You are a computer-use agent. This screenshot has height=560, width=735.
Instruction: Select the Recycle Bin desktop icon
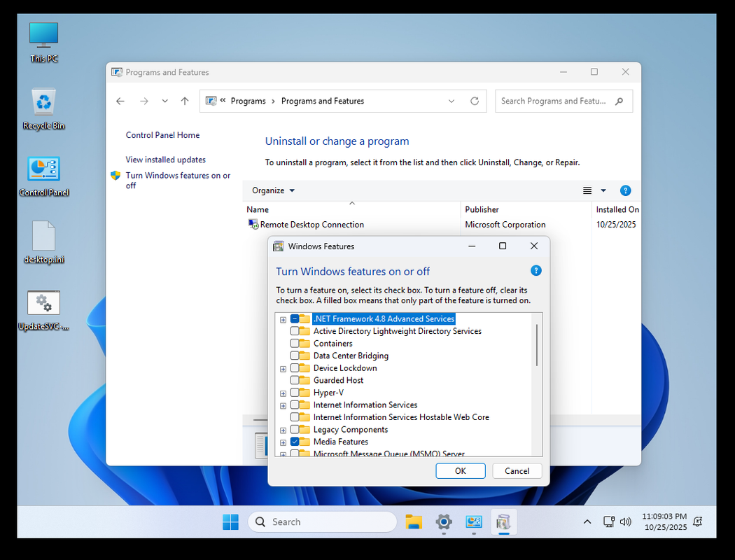click(x=43, y=108)
